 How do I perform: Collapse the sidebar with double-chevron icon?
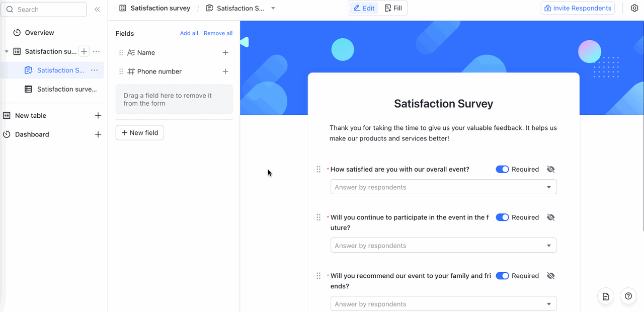click(x=97, y=10)
